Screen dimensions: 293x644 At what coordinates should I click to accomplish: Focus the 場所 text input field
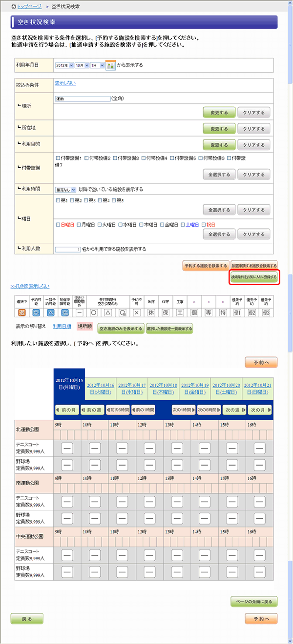point(83,98)
